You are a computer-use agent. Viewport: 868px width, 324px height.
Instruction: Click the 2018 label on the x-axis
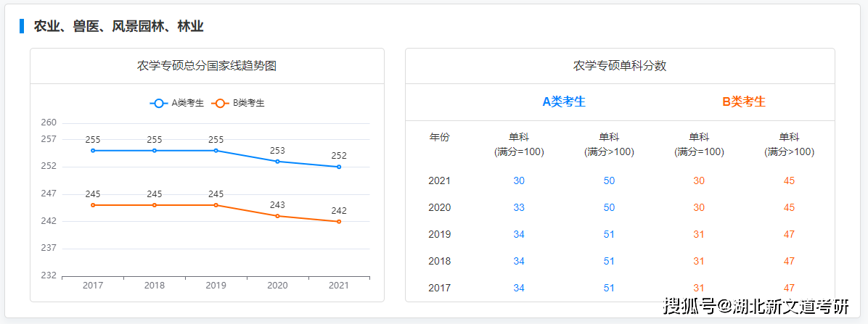(x=155, y=286)
